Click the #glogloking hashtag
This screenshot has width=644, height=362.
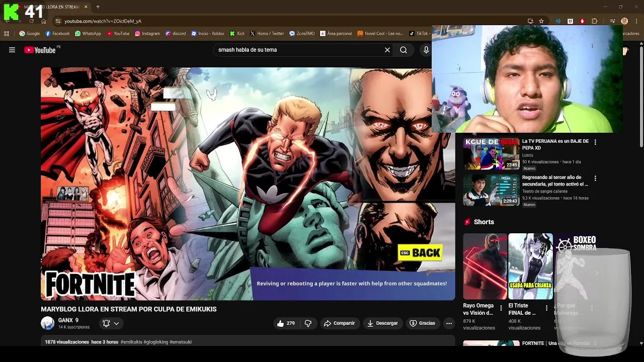click(156, 342)
